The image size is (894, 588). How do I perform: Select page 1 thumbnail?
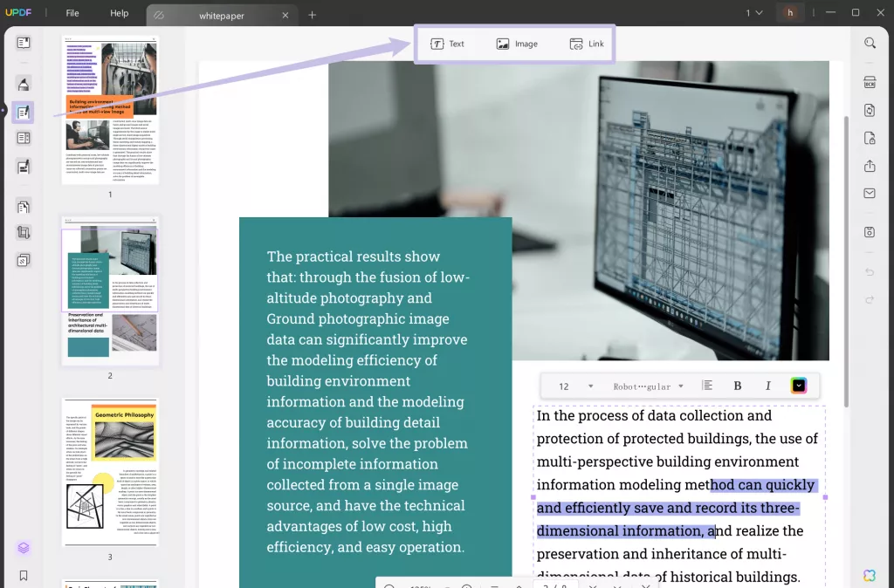111,110
